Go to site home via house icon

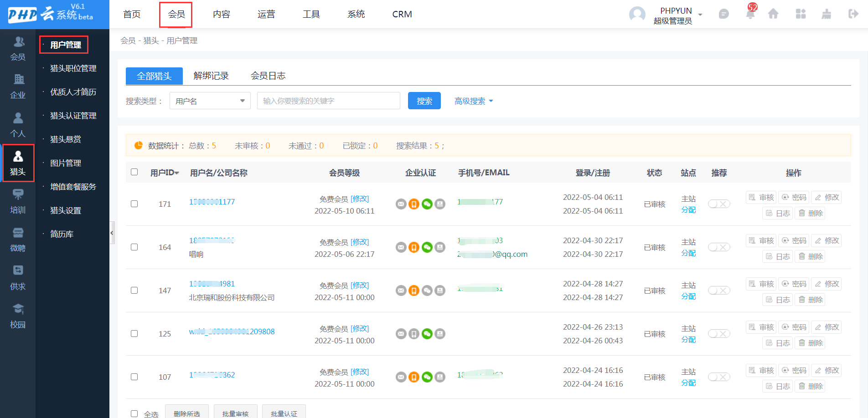coord(773,14)
